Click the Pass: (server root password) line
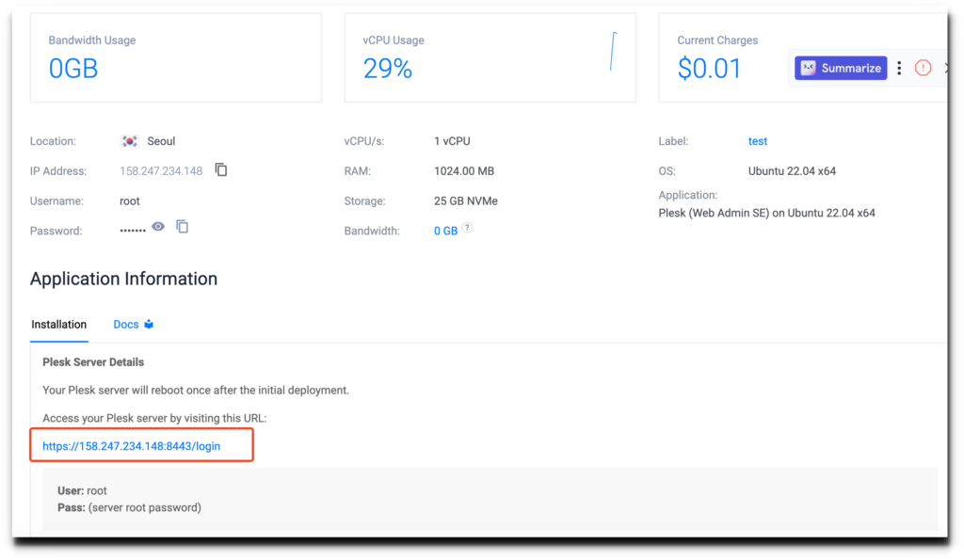Image resolution: width=964 pixels, height=560 pixels. [x=129, y=507]
